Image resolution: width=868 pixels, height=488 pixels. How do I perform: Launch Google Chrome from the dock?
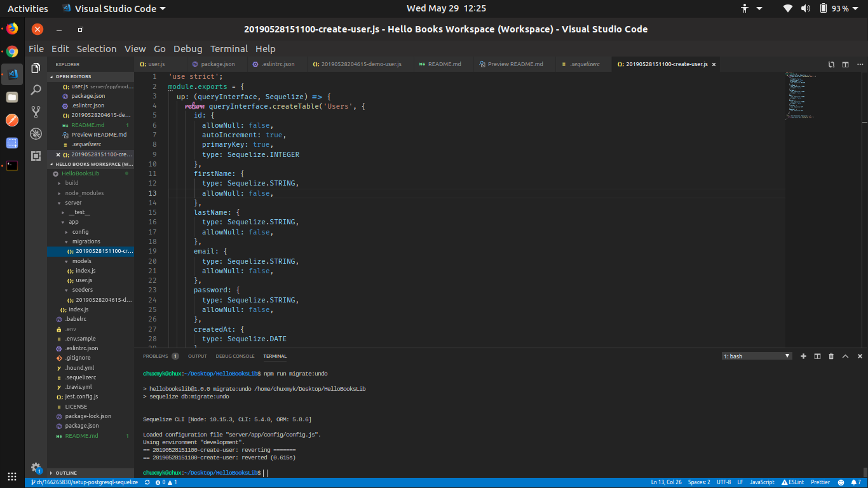pos(12,51)
